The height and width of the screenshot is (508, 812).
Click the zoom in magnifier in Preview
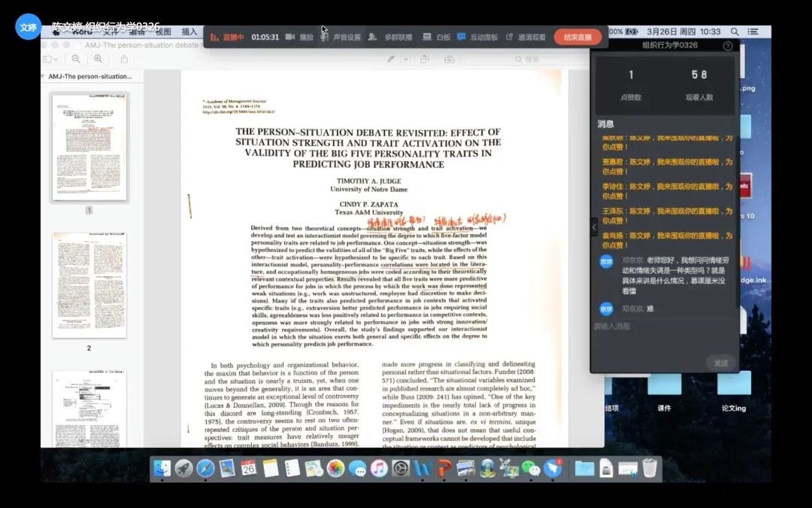[x=96, y=59]
